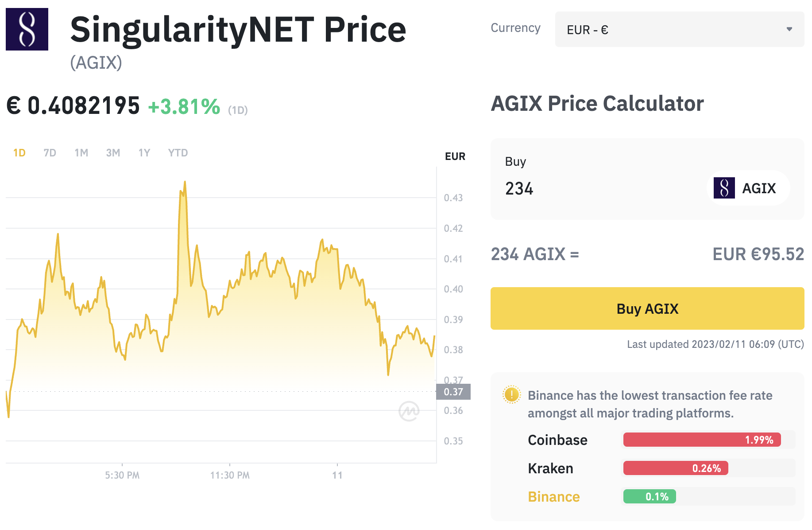Click the yellow warning info icon

click(511, 394)
